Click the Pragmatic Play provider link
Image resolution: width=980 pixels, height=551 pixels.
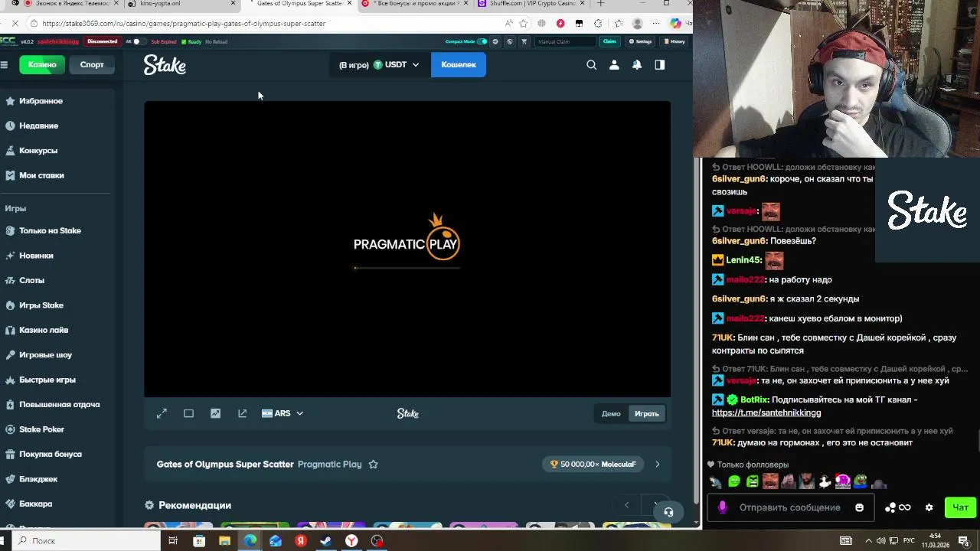click(329, 465)
